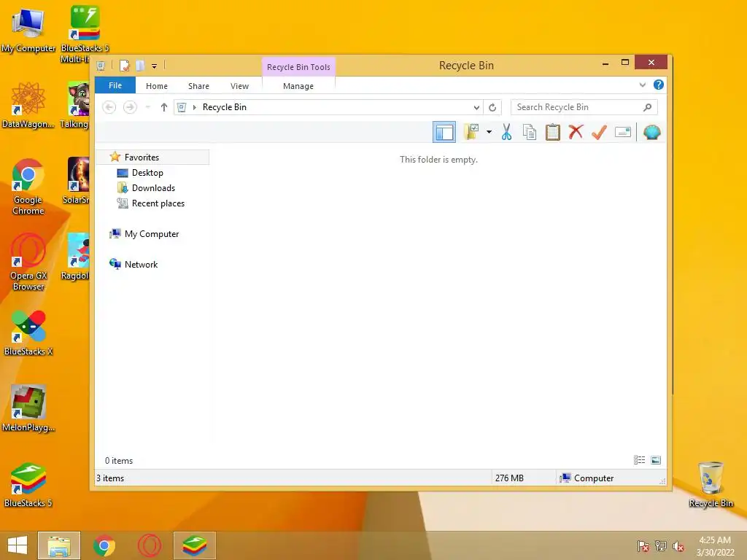Image resolution: width=747 pixels, height=560 pixels.
Task: Open the Help question mark icon
Action: coord(659,85)
